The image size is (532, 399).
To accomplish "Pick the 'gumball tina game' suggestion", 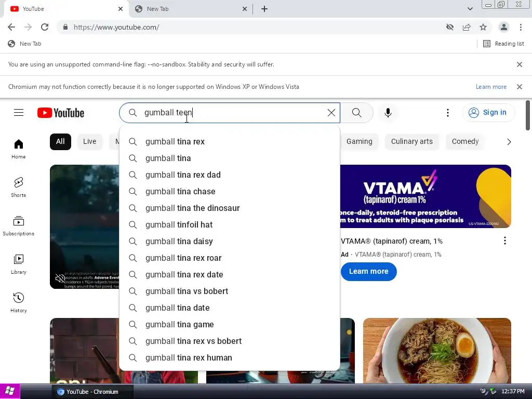I will click(230, 324).
